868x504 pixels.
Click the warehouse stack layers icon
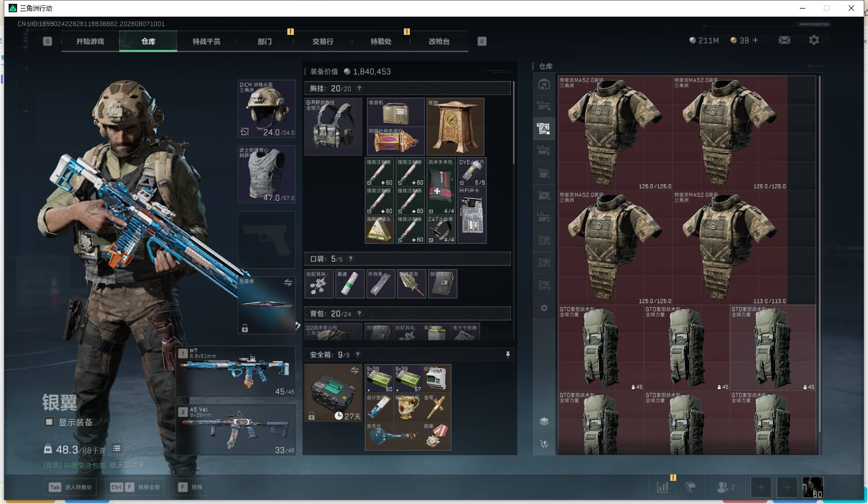coord(544,421)
